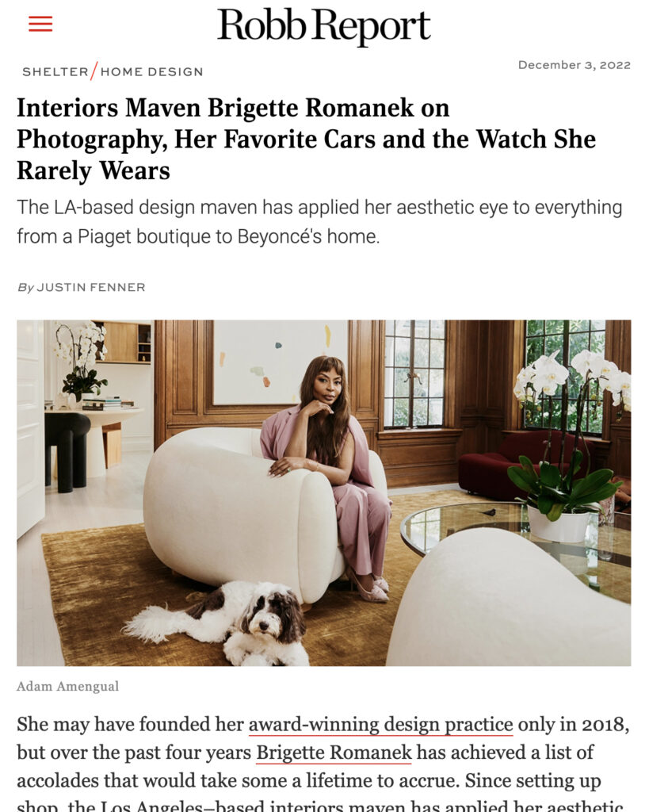Click the red slash between SHELTER and HOME DESIGN

click(94, 71)
